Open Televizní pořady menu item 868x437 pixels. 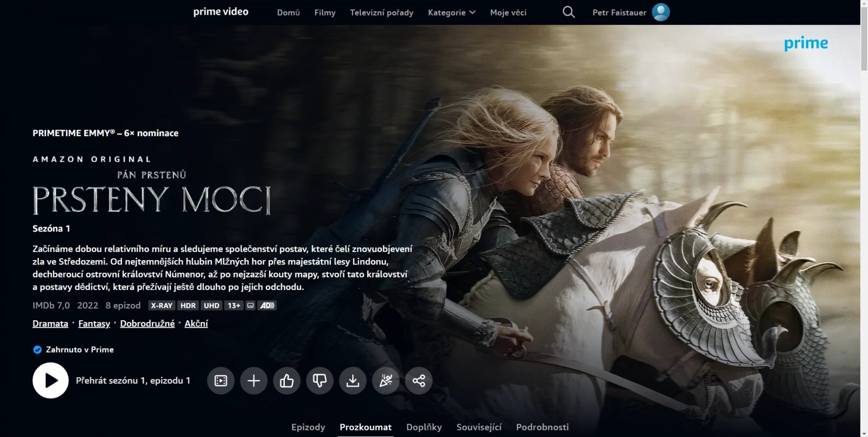tap(381, 12)
